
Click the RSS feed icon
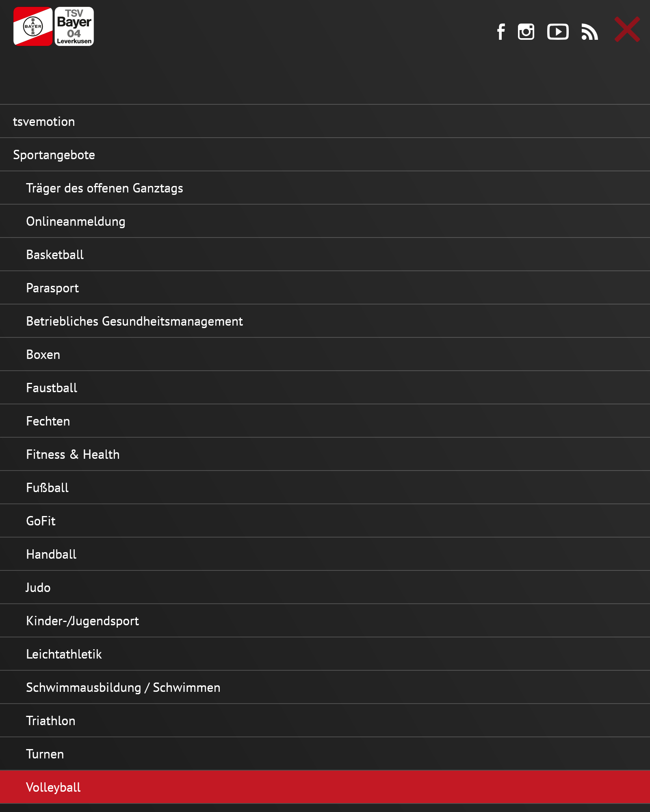(x=589, y=32)
